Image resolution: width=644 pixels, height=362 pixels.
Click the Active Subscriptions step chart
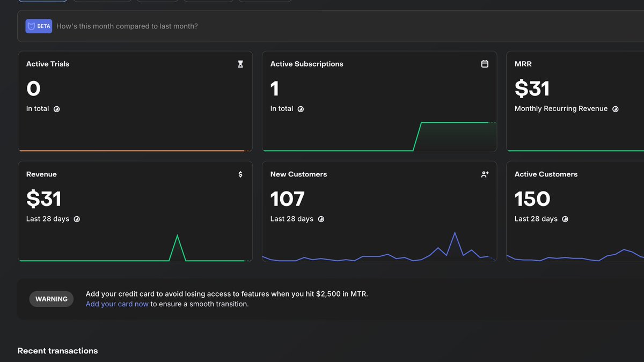coord(379,137)
